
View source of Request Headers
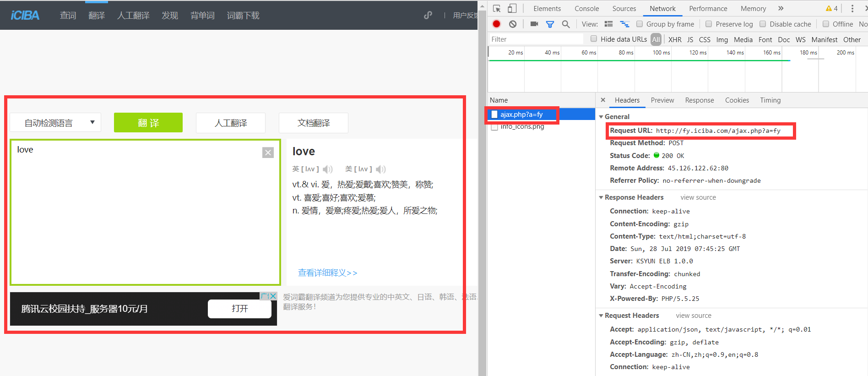click(x=694, y=316)
